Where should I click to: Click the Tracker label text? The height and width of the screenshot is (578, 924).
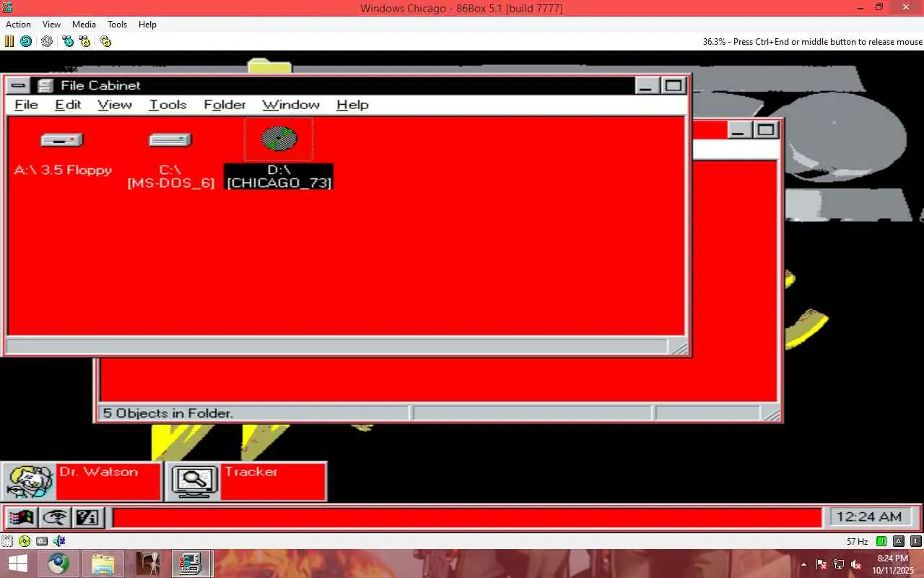click(x=250, y=472)
